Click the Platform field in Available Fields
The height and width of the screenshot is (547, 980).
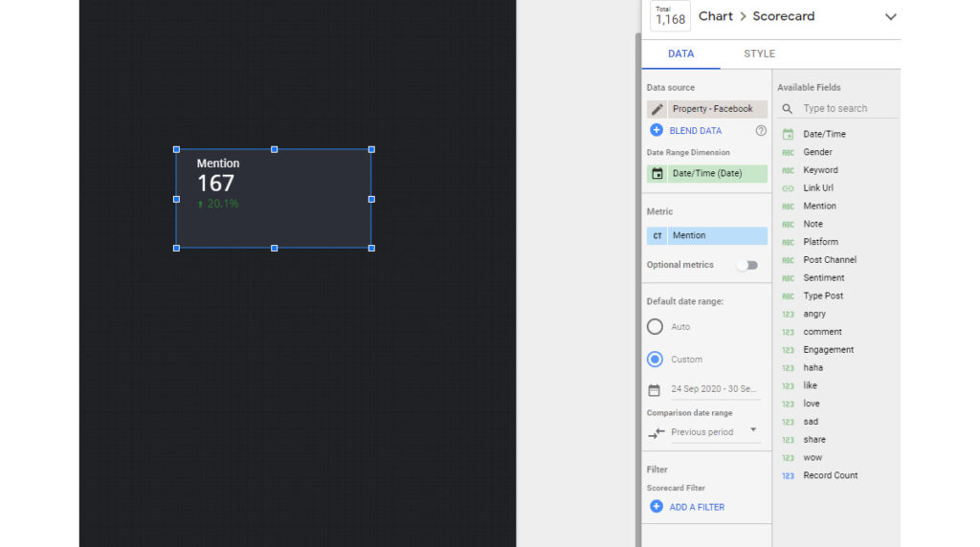(820, 242)
